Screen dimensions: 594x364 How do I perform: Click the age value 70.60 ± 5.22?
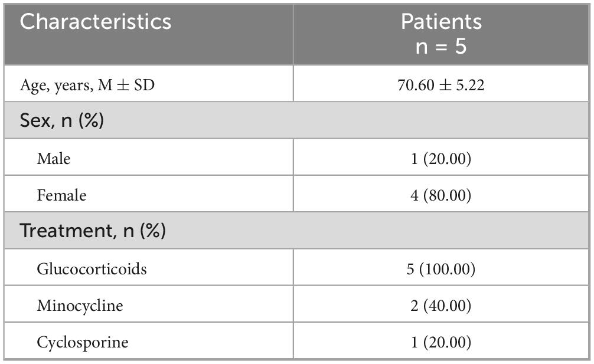441,85
